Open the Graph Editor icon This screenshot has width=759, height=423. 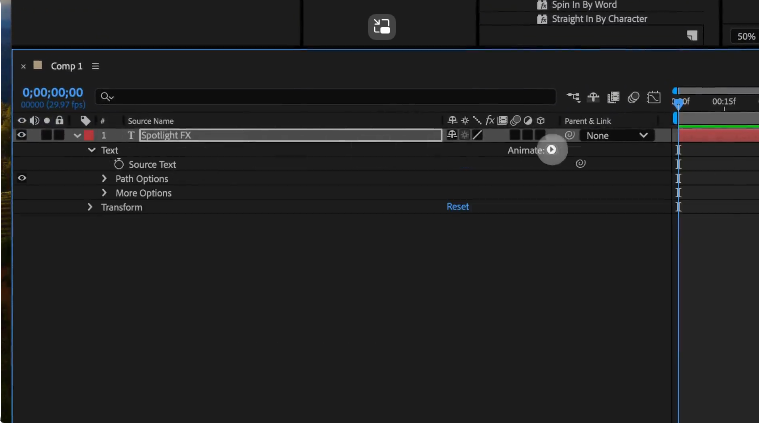[x=653, y=97]
